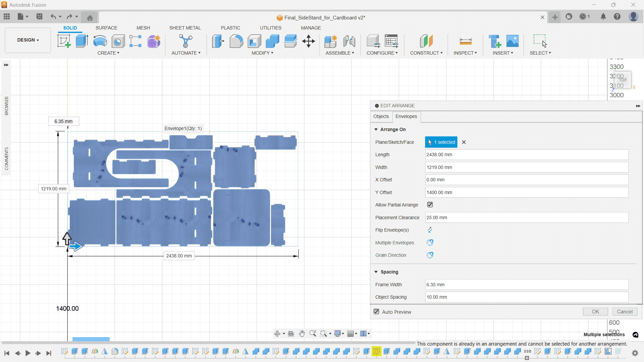Viewport: 644px width, 362px height.
Task: Play the timeline
Action: [28, 353]
